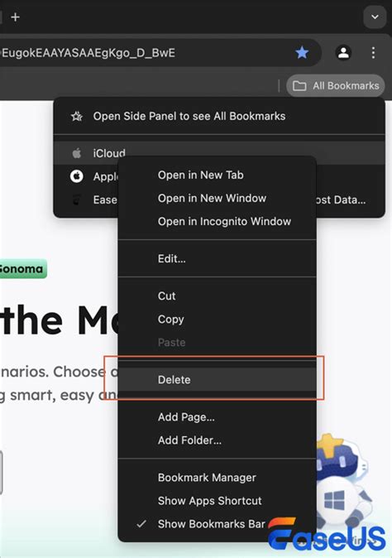Expand the tab search chevron button

[375, 17]
